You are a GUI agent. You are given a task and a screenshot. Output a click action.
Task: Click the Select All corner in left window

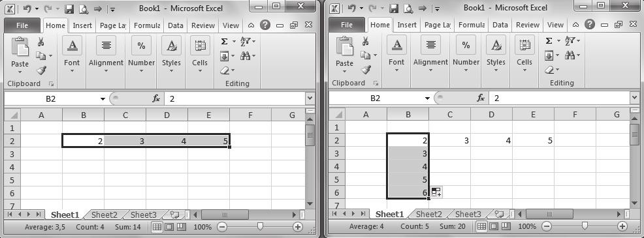12,115
